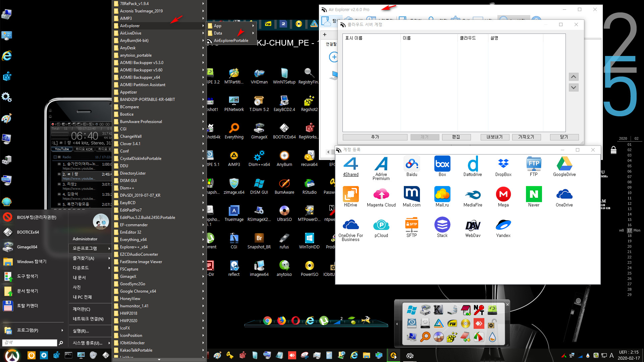This screenshot has height=362, width=644.
Task: Choose the pCloud icon
Action: tap(381, 228)
